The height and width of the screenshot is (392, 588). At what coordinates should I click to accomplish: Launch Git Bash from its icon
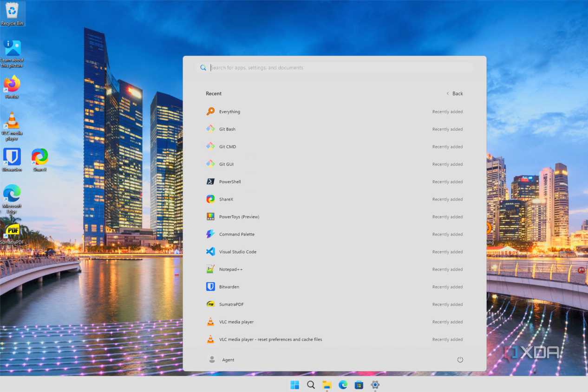(x=210, y=129)
